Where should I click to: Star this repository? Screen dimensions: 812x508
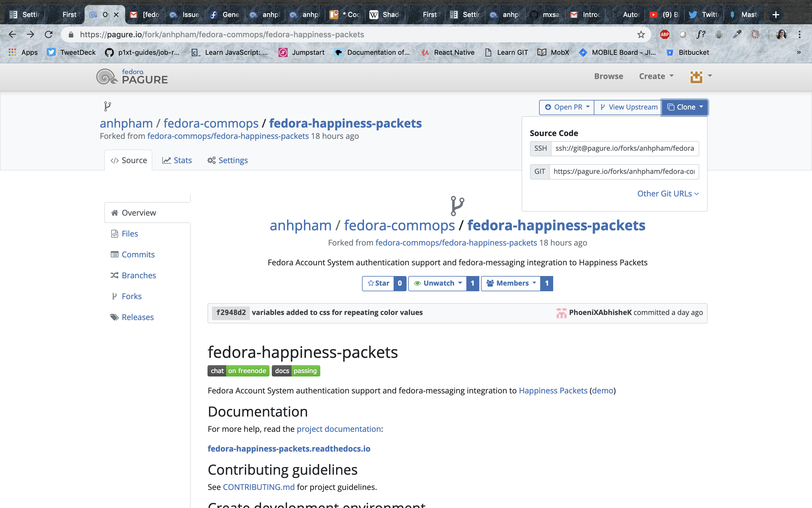(x=378, y=283)
